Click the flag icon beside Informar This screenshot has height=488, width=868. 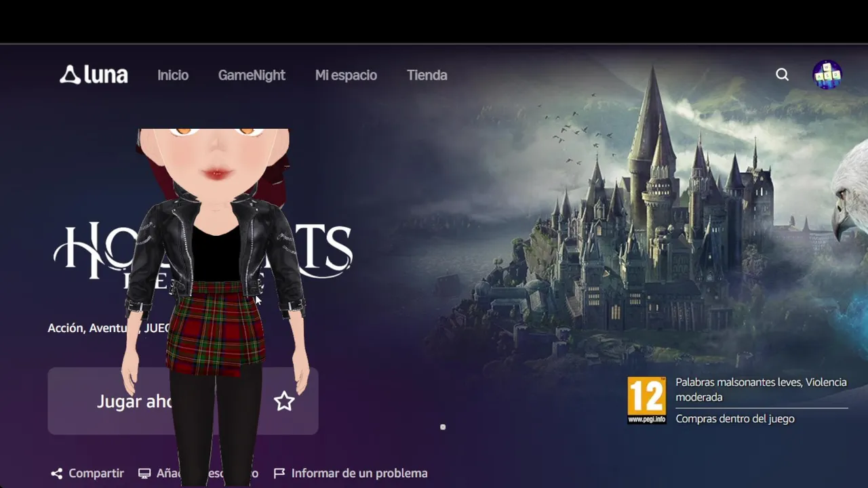click(x=279, y=473)
